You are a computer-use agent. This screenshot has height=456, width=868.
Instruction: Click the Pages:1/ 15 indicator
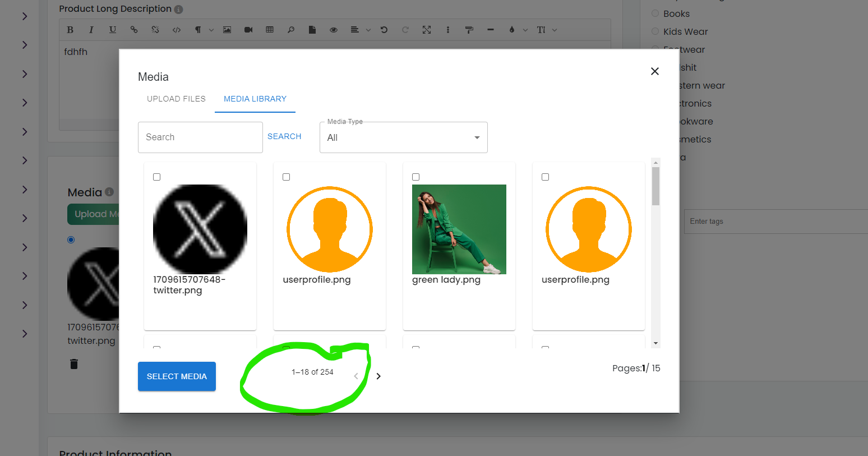[x=636, y=369]
